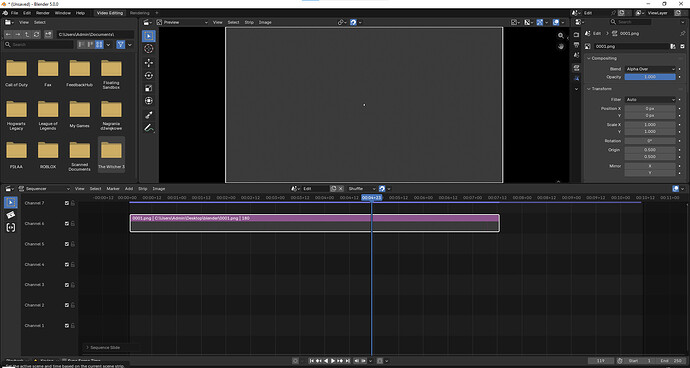Open the sequencer Add menu
Image resolution: width=690 pixels, height=368 pixels.
click(129, 188)
